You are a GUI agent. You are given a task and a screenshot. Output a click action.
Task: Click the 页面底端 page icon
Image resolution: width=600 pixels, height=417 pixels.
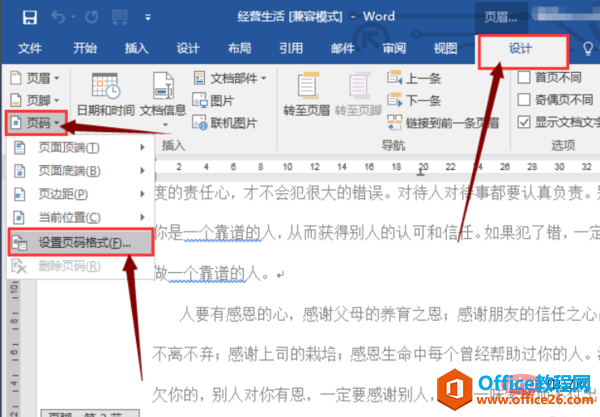tap(20, 171)
